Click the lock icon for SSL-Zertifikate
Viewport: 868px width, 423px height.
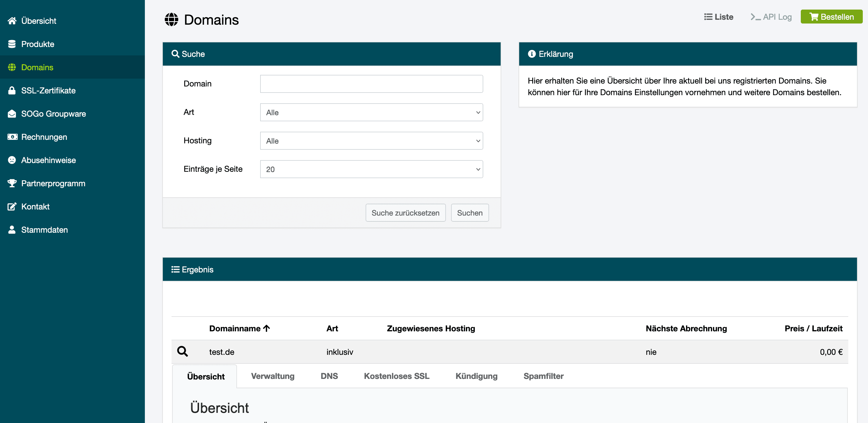[x=12, y=91]
